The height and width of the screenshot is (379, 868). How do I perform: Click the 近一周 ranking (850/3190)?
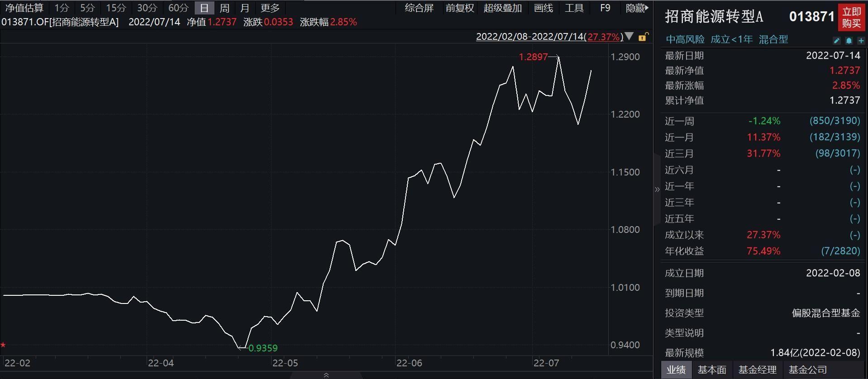[835, 121]
